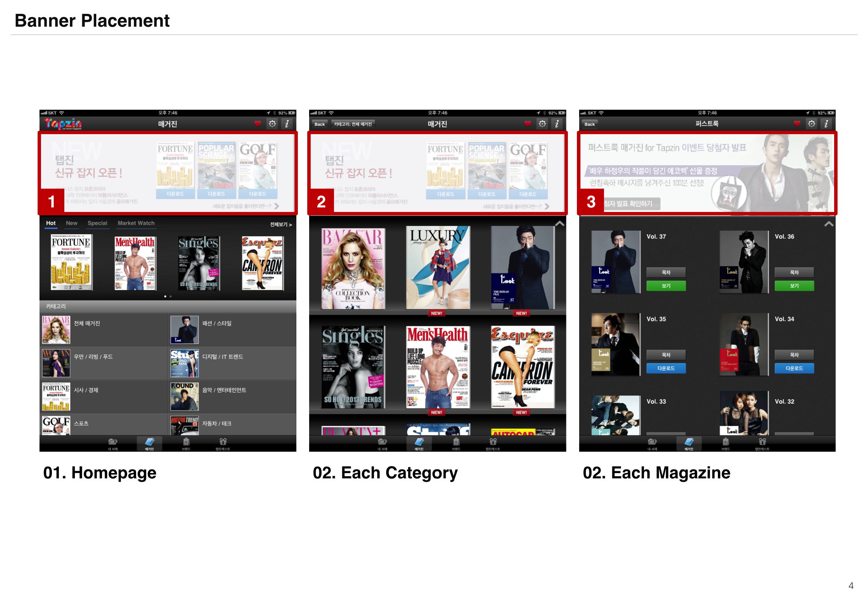This screenshot has height=599, width=868.
Task: Open Singles cover in Hot carousel
Action: [199, 263]
